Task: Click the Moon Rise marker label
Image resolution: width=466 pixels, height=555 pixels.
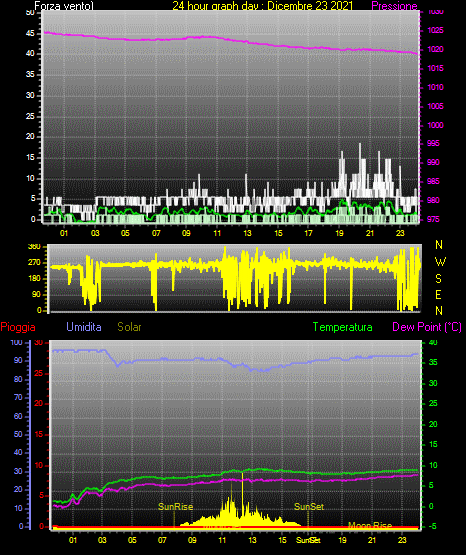Action: point(370,525)
